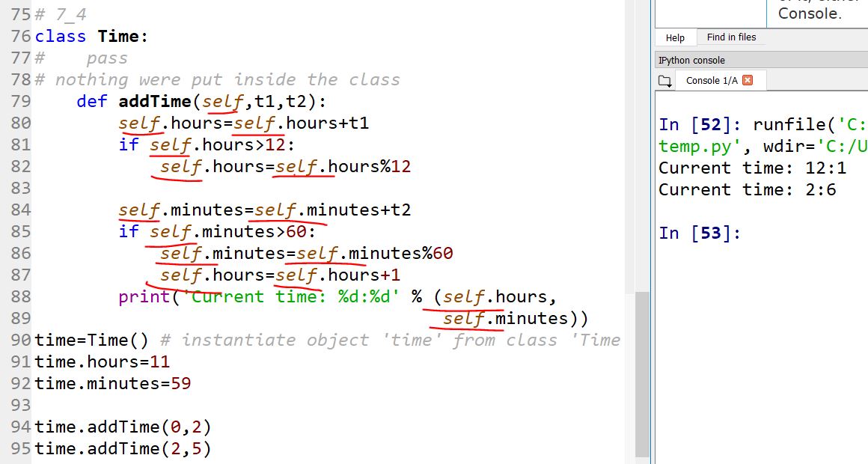Click the print keyword on line 88

144,297
